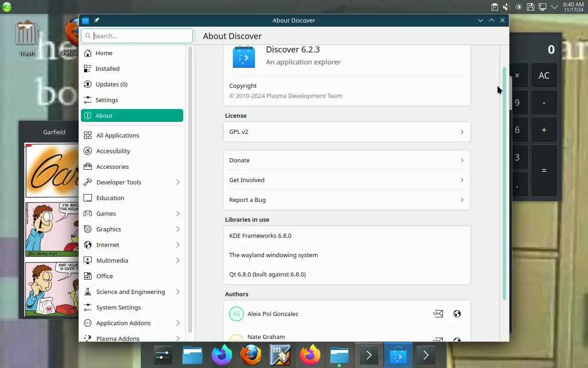Select the Qt 6.8.0 library line

coord(267,274)
